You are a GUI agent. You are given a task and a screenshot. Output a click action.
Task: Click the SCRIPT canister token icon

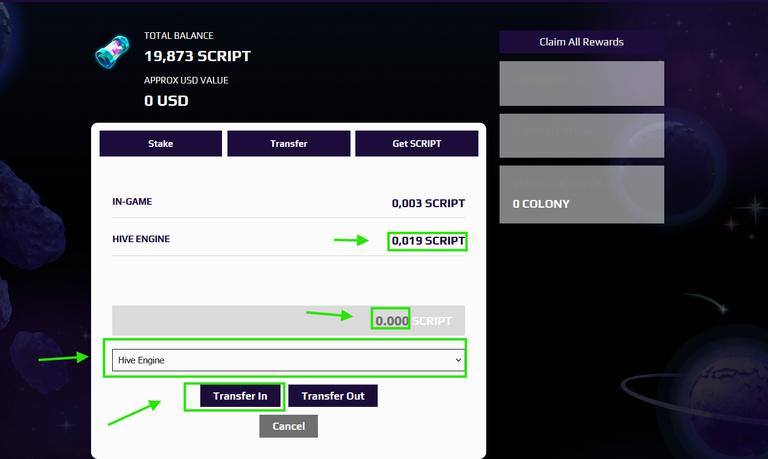pyautogui.click(x=112, y=51)
